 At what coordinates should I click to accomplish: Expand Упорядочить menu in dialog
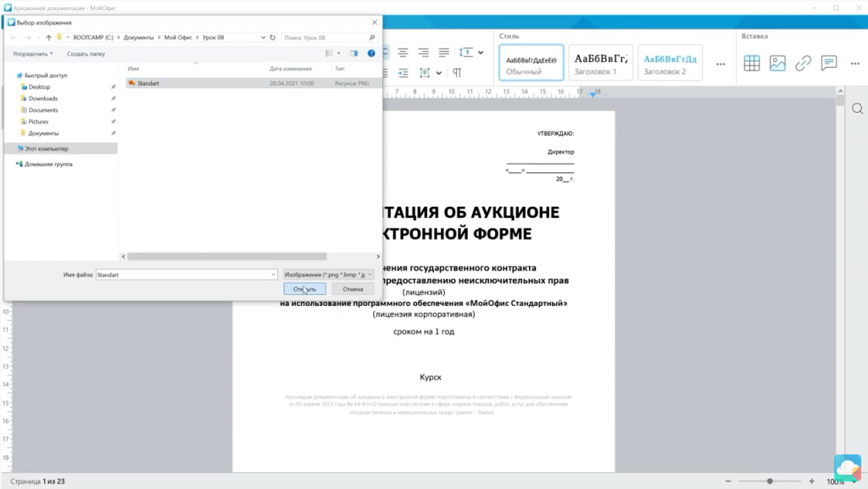coord(33,53)
